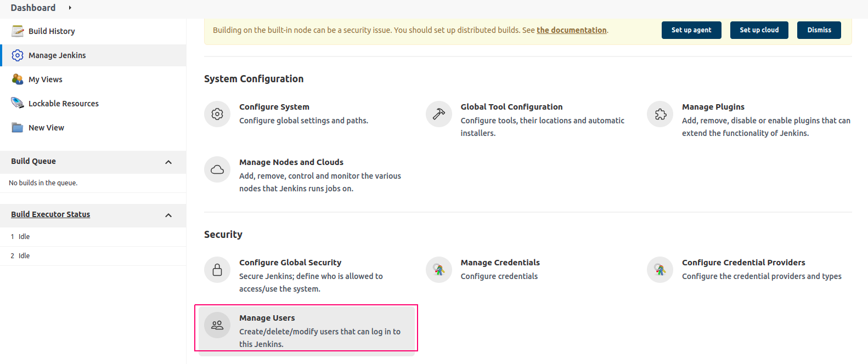Click the Set up cloud button

click(759, 30)
